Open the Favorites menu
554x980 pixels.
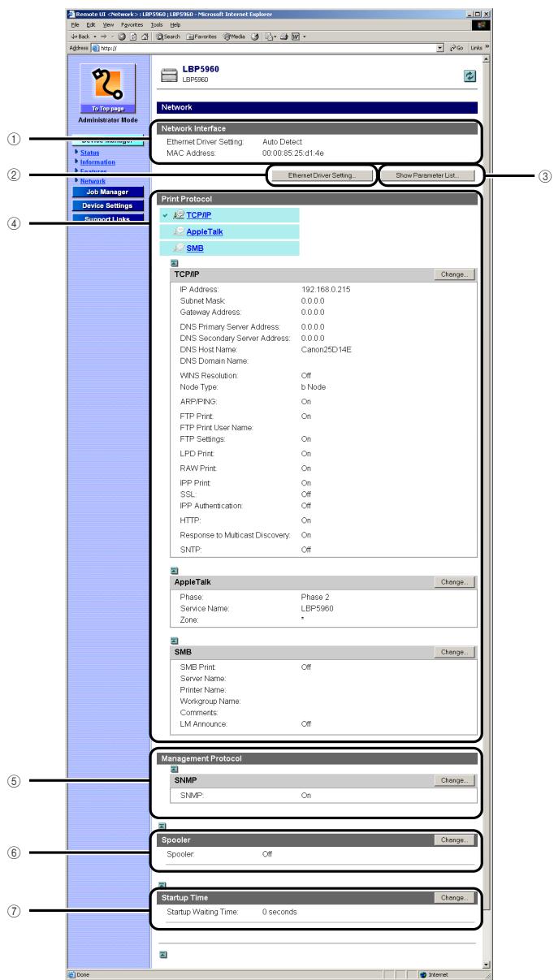click(132, 25)
